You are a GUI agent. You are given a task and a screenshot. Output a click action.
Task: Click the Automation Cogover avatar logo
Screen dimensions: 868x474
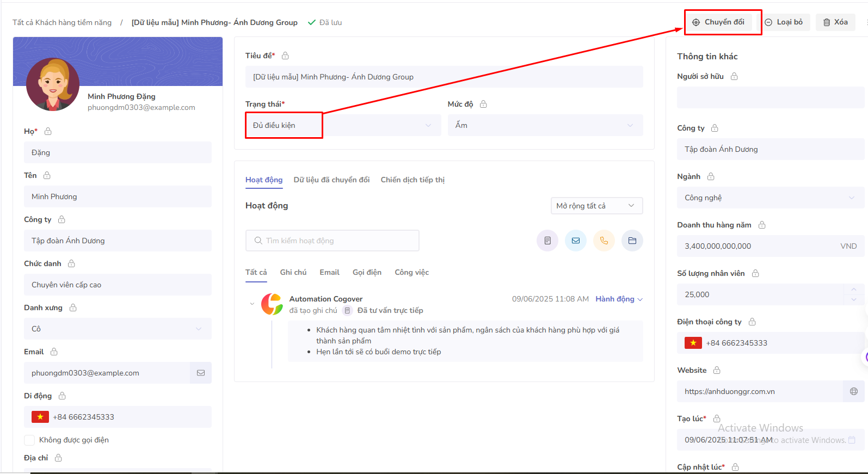point(272,304)
